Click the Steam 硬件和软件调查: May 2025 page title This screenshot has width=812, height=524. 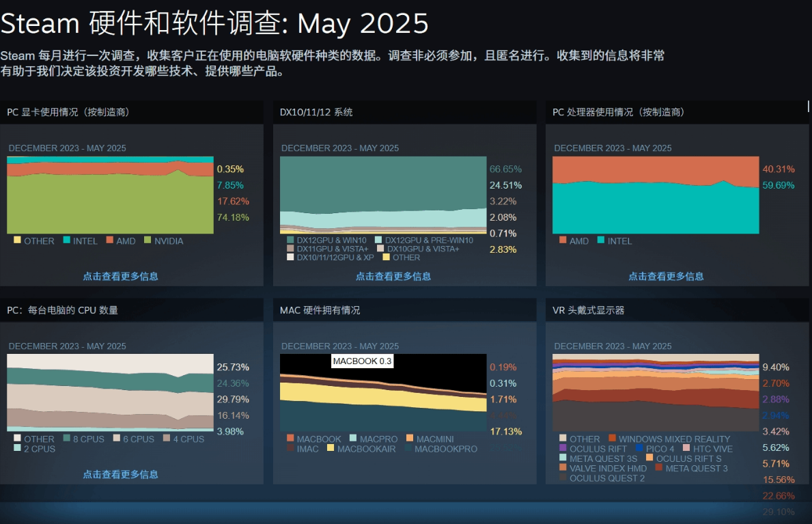pos(214,23)
